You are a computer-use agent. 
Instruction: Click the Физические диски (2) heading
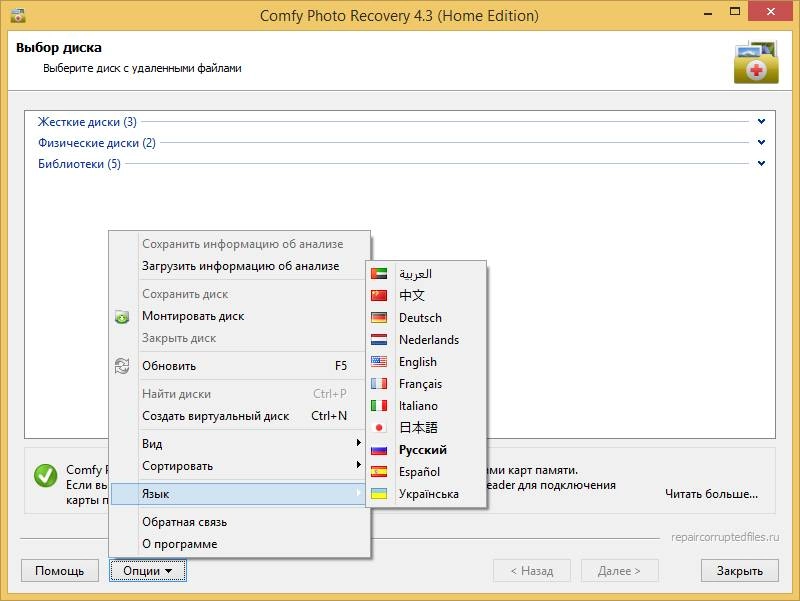(x=97, y=142)
